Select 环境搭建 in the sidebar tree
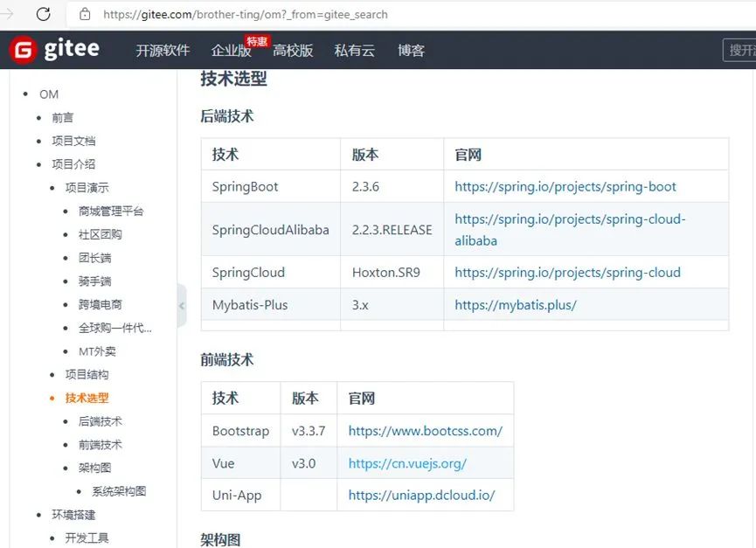Image resolution: width=756 pixels, height=548 pixels. (x=73, y=515)
